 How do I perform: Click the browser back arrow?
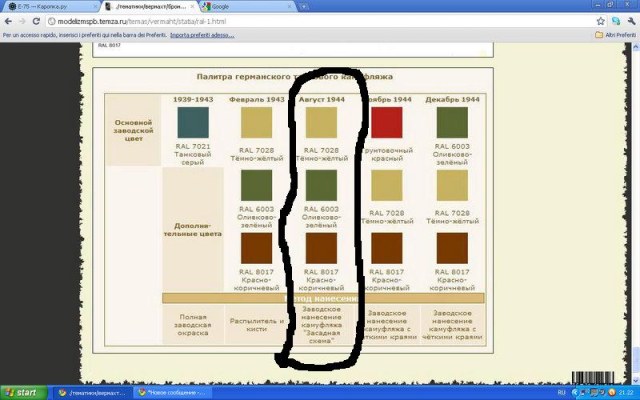[x=8, y=20]
